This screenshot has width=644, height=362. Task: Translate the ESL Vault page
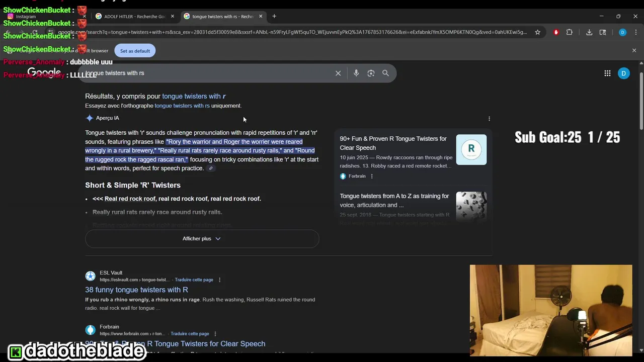(x=194, y=280)
